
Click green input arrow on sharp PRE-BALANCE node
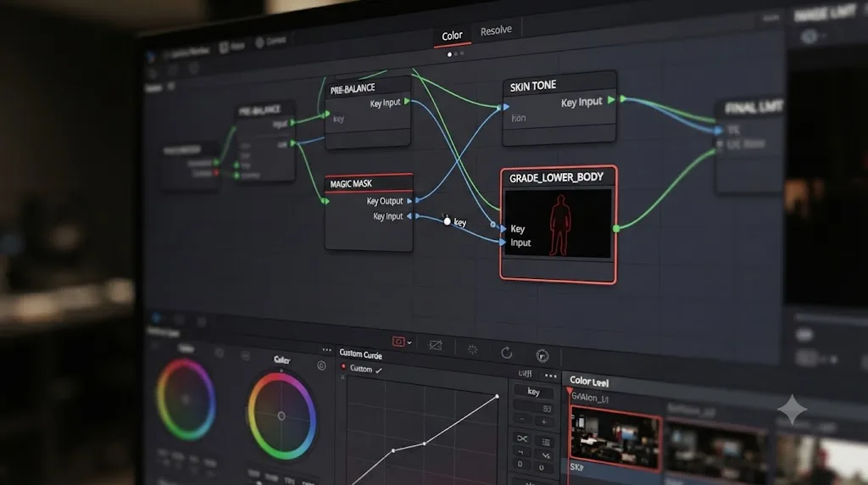[x=328, y=114]
